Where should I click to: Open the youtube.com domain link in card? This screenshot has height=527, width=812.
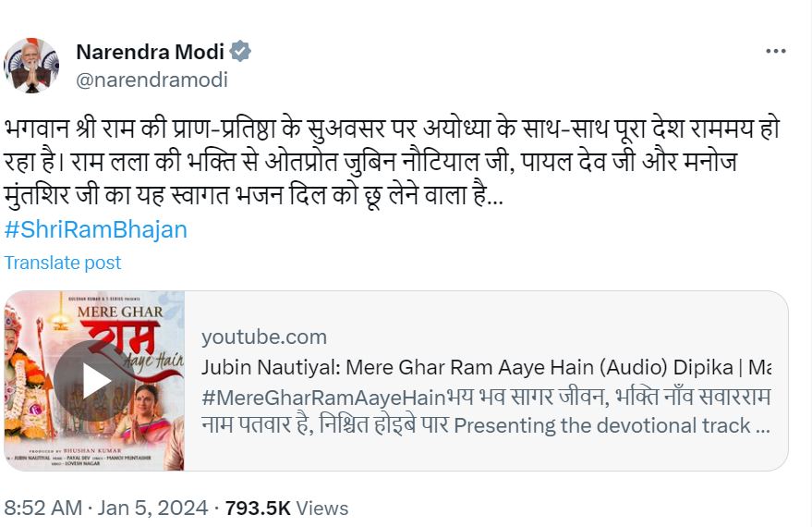click(264, 337)
